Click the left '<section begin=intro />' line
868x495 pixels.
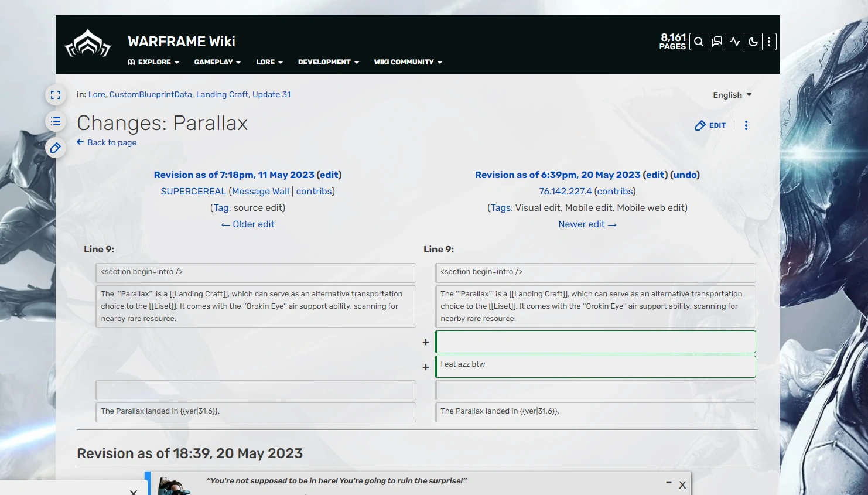tap(255, 272)
